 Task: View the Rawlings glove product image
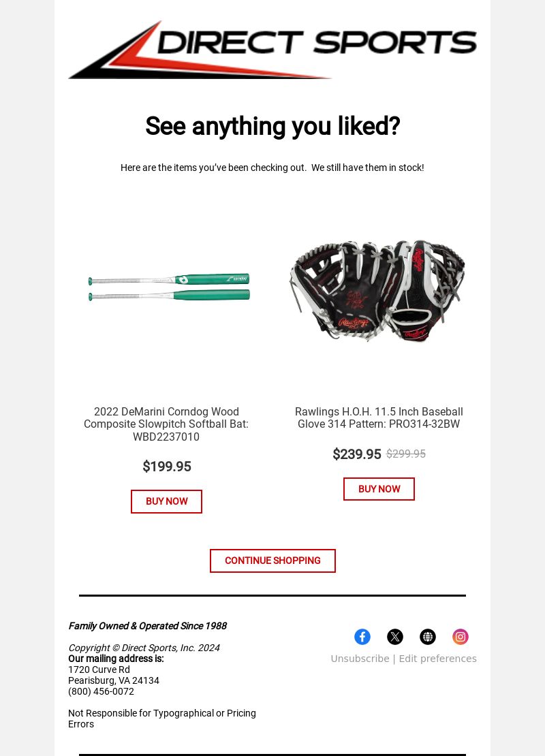[377, 291]
